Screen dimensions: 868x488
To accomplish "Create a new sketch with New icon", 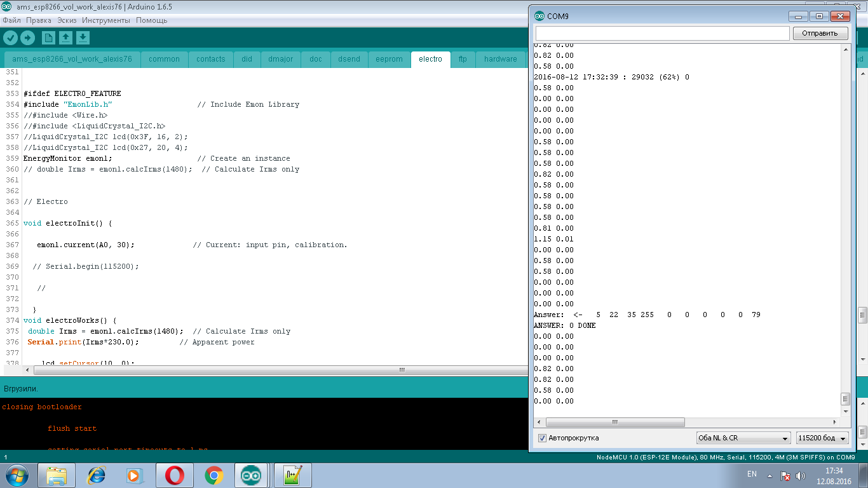I will (x=48, y=38).
